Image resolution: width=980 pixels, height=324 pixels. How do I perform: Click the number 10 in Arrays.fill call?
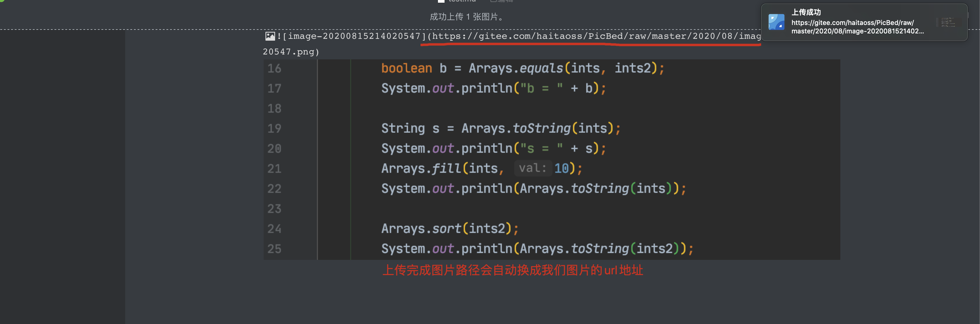click(561, 168)
